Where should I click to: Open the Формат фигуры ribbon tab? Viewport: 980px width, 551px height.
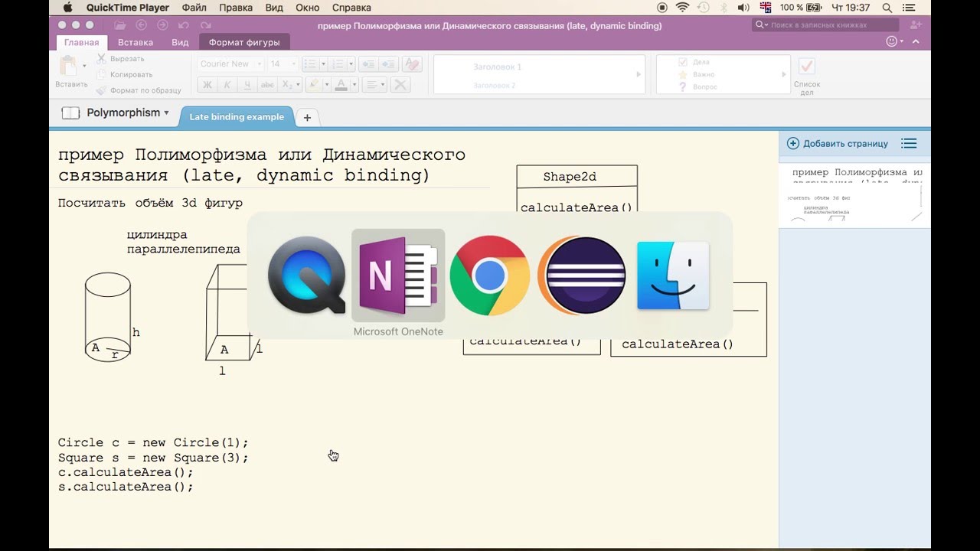click(x=244, y=43)
